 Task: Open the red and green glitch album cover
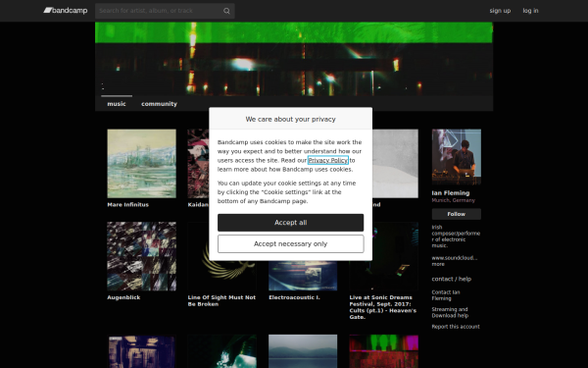(x=383, y=351)
